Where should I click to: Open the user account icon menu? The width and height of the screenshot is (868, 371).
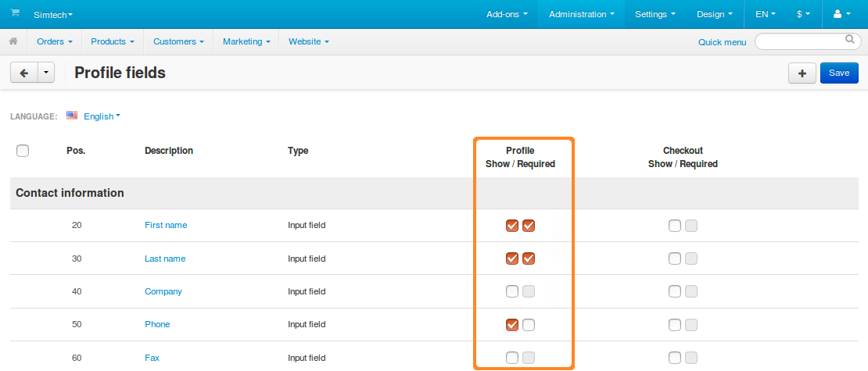842,14
